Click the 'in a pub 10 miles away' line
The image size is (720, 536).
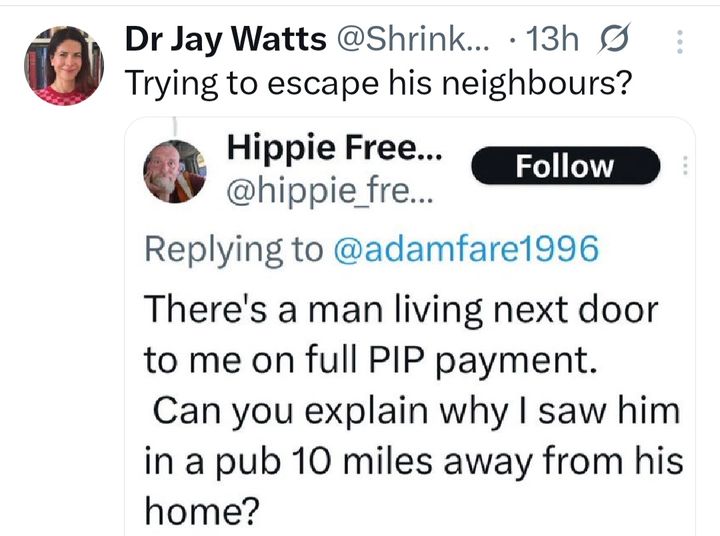414,461
